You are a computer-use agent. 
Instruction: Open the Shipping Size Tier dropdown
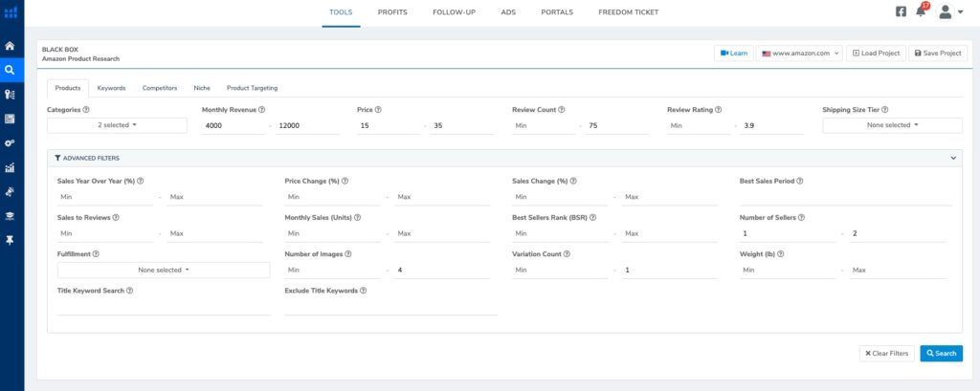892,125
